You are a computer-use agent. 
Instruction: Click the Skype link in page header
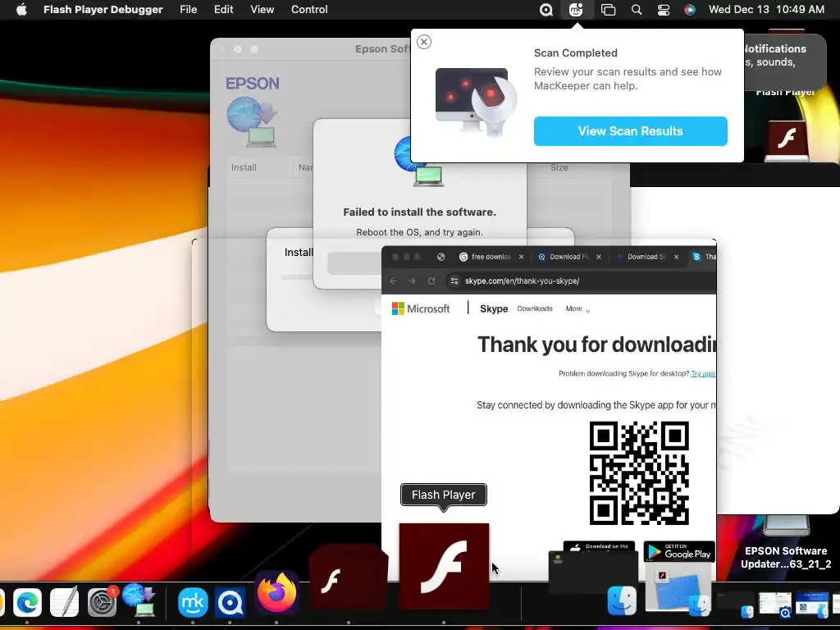point(494,308)
